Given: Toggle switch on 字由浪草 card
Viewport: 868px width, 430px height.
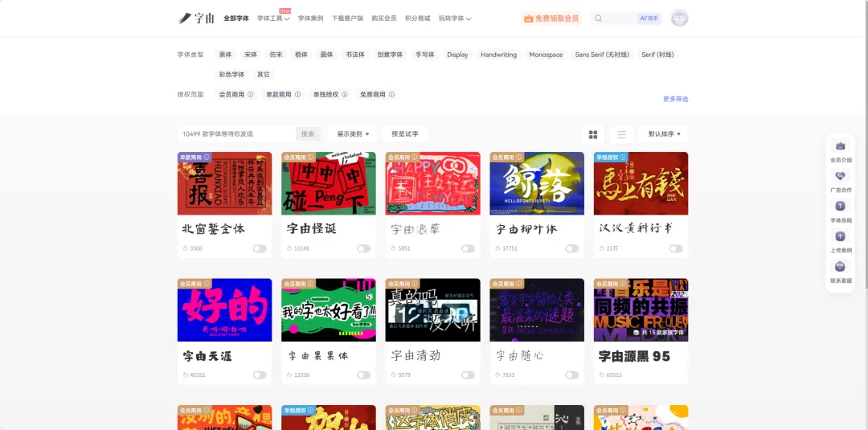Looking at the screenshot, I should point(468,248).
